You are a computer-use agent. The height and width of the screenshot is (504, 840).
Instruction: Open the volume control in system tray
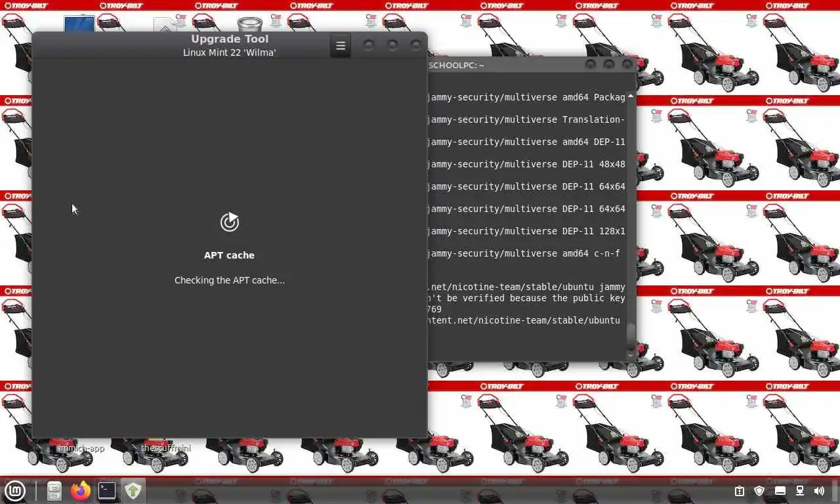tap(819, 491)
